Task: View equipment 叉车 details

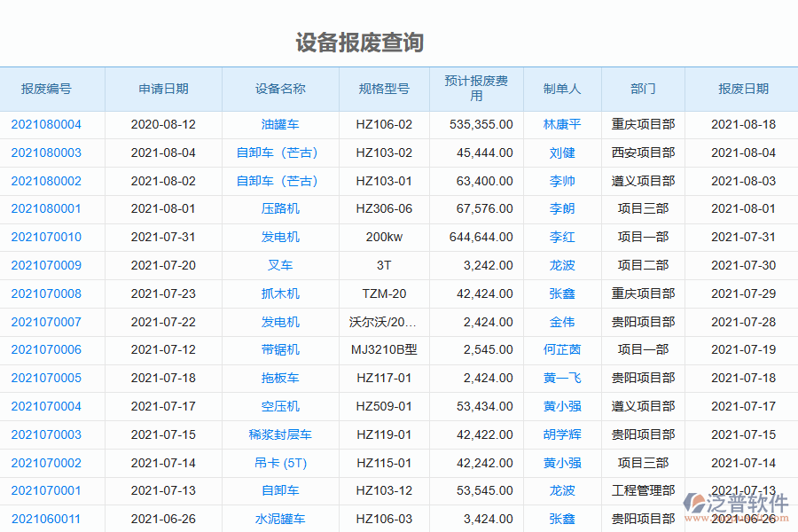Action: tap(279, 265)
